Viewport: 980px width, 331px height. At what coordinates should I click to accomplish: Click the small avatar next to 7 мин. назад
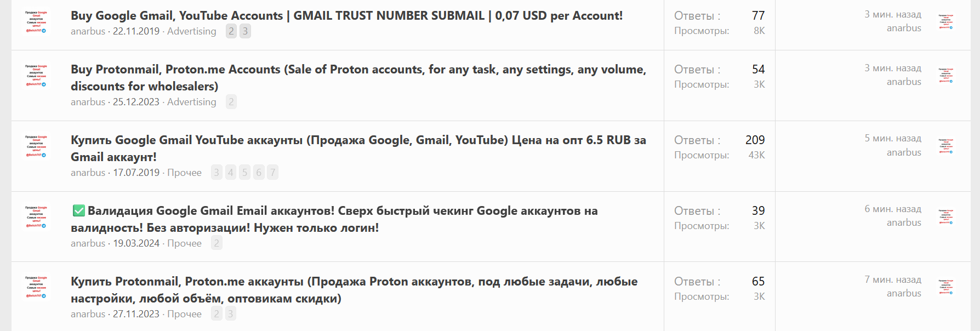click(945, 287)
